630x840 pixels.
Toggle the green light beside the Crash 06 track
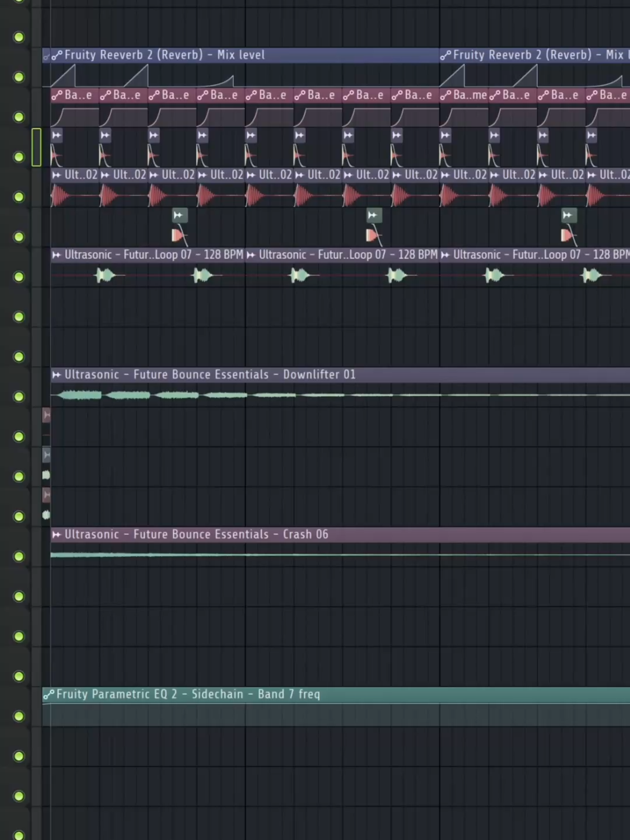(19, 556)
